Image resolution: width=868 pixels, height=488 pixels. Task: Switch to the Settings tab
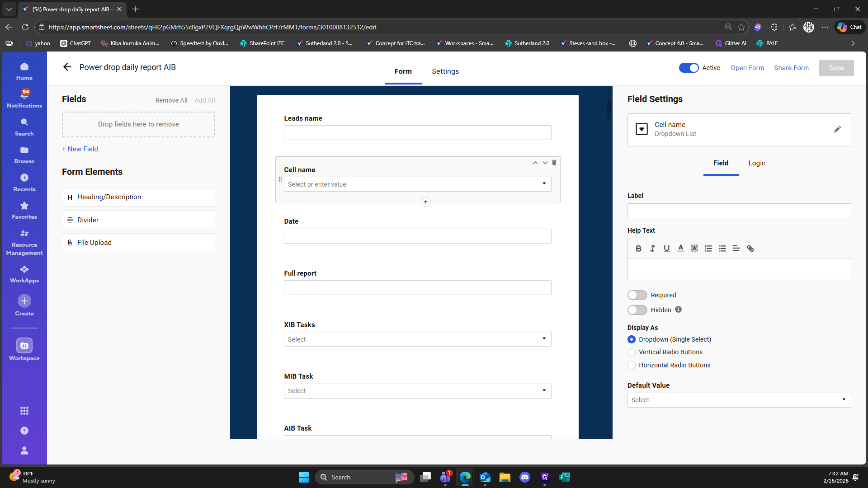tap(445, 71)
